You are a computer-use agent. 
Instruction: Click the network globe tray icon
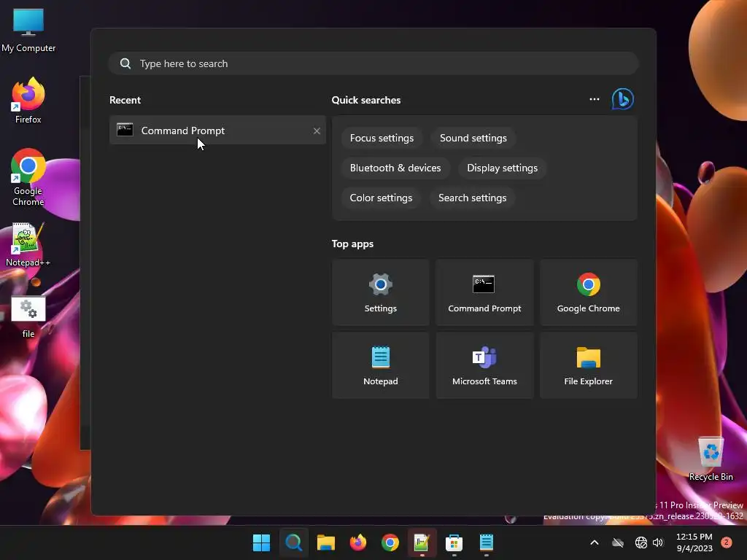point(640,542)
